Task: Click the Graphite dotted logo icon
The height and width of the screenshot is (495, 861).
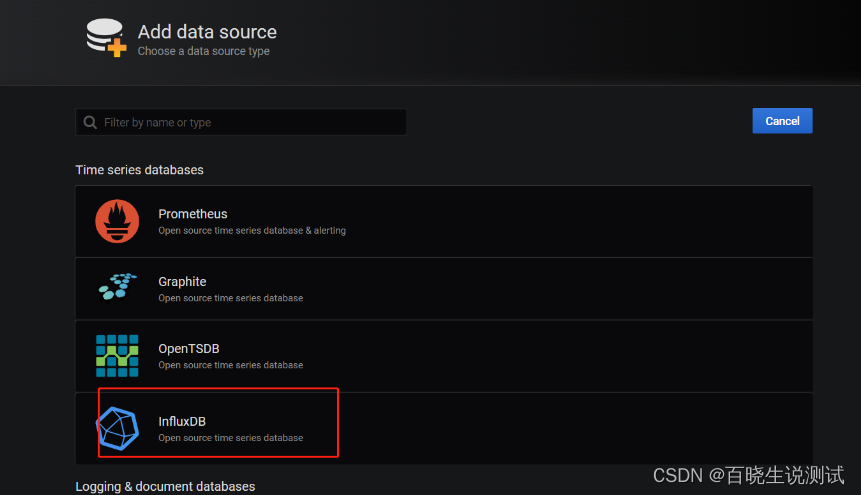Action: 118,286
